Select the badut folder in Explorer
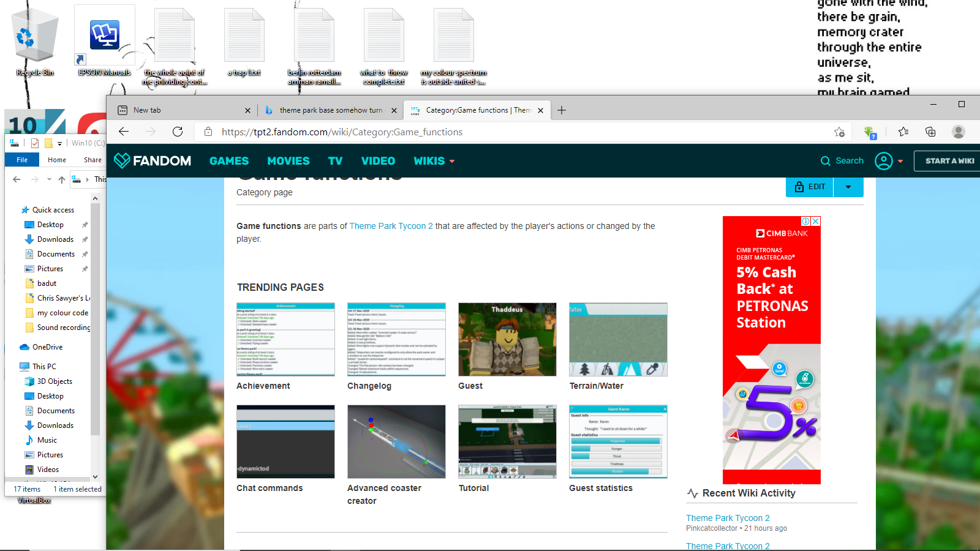The height and width of the screenshot is (551, 980). point(47,283)
